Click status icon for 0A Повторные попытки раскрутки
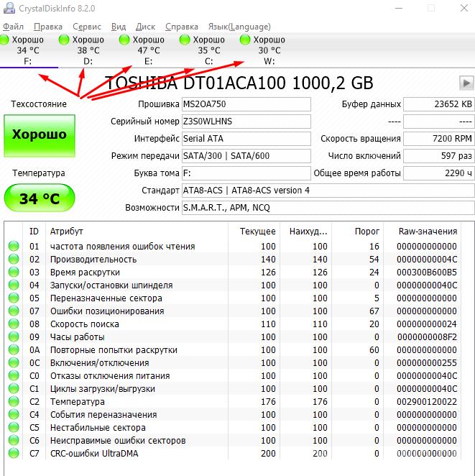The width and height of the screenshot is (475, 476). point(14,349)
